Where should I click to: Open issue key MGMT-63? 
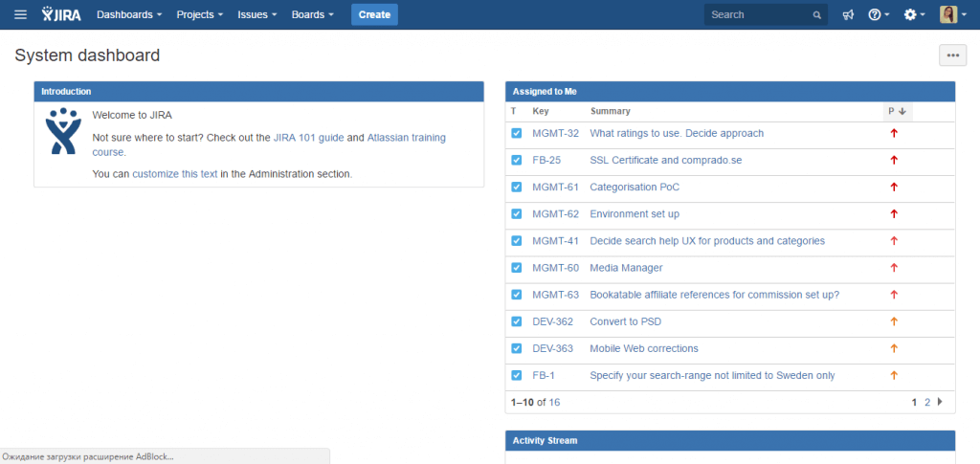[x=556, y=294]
